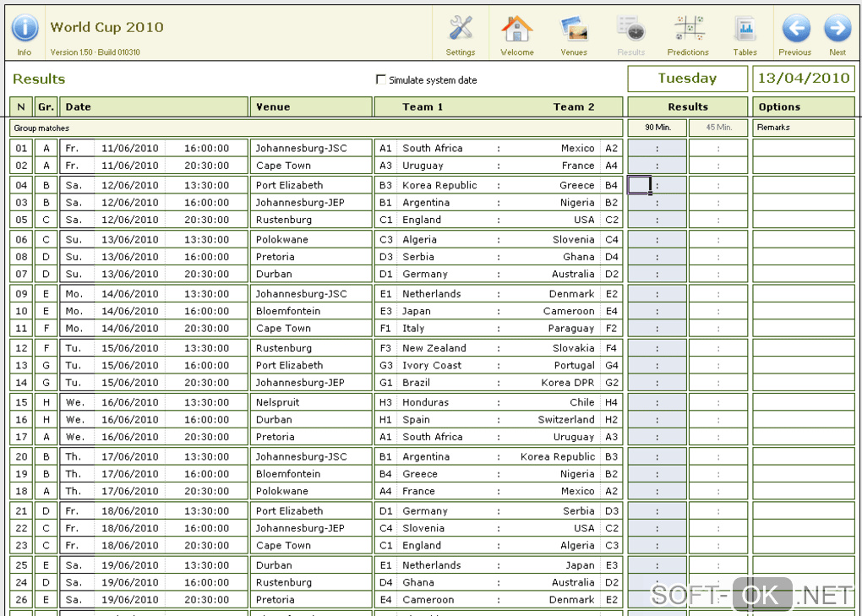Select the 90 Min. results tab
The width and height of the screenshot is (862, 616).
tap(657, 128)
